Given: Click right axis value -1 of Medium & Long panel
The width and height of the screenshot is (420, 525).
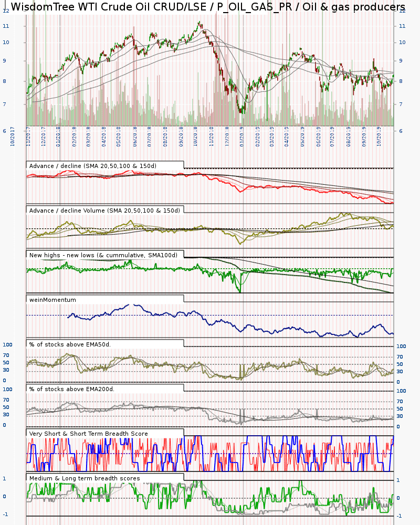Looking at the screenshot, I should tap(398, 516).
